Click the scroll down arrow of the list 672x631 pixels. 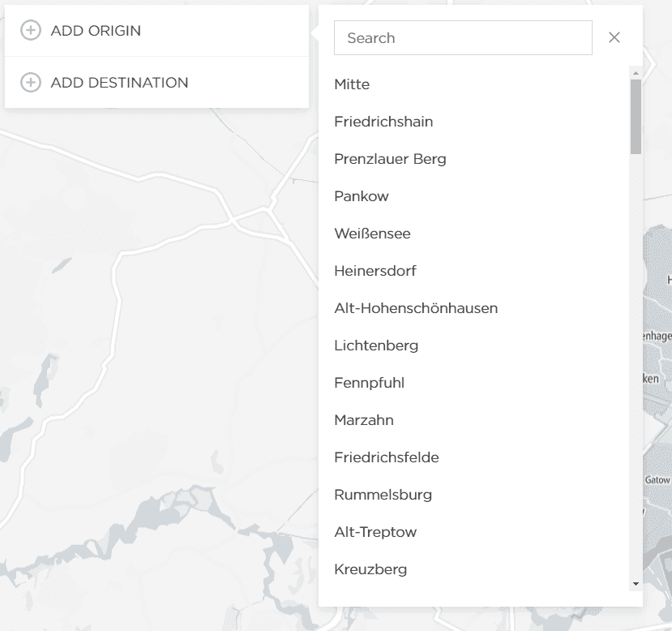(636, 583)
